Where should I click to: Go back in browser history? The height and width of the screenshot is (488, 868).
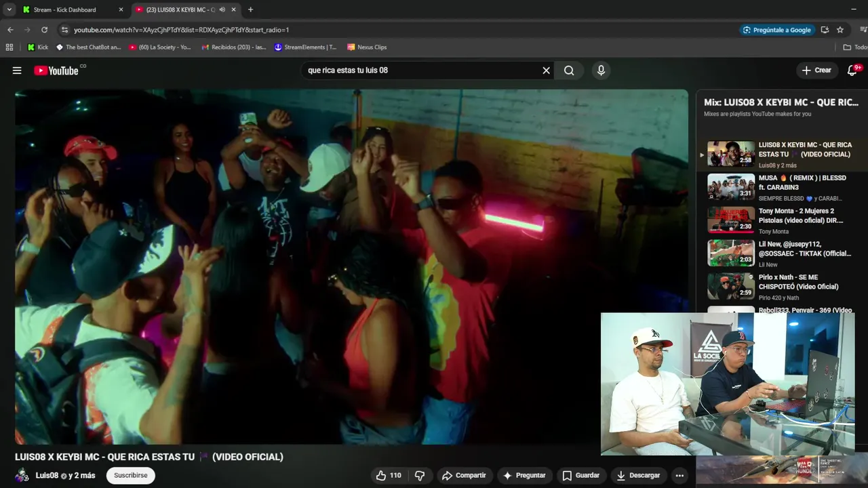pos(10,30)
